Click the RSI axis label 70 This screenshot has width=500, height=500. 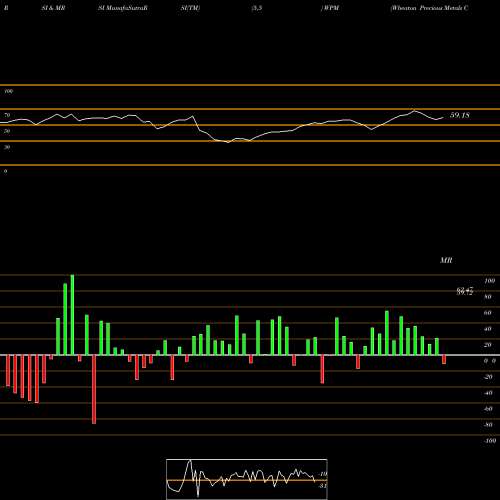(x=7, y=115)
